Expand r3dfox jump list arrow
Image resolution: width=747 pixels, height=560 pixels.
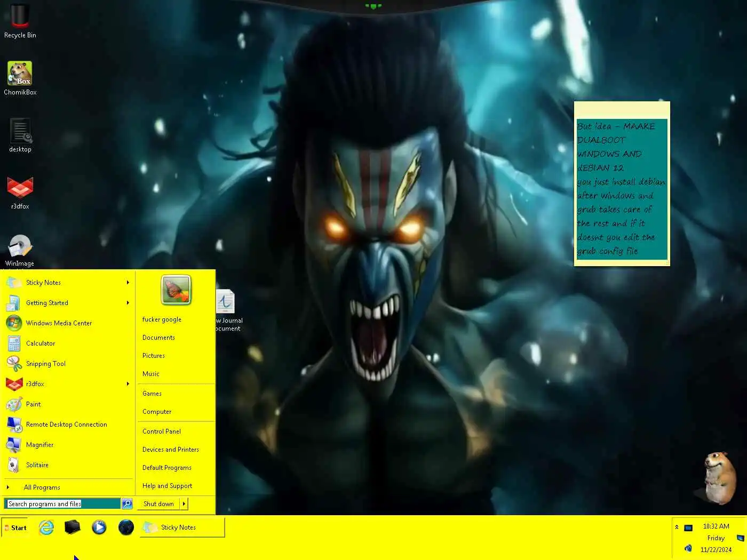[x=128, y=384]
